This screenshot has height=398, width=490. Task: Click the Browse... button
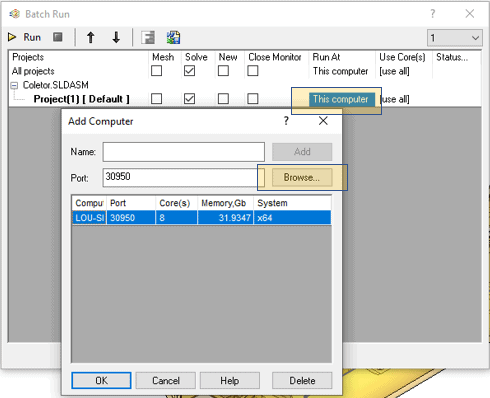[x=302, y=177]
